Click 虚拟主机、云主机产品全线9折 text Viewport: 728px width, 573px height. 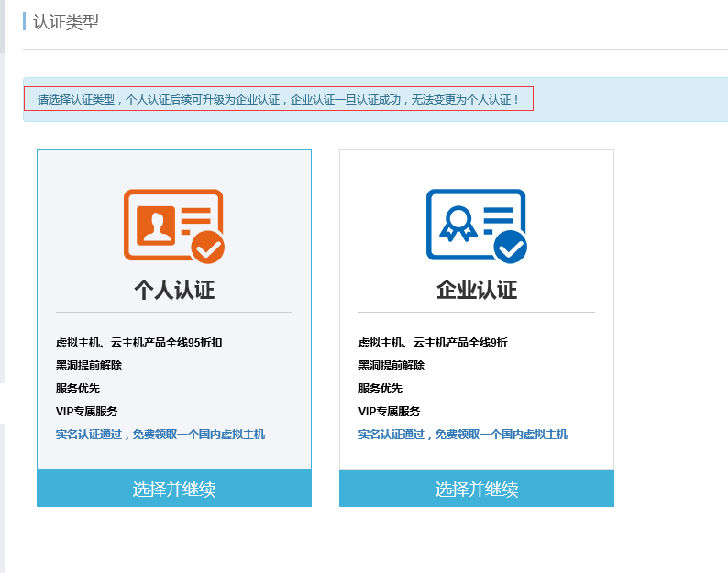433,343
